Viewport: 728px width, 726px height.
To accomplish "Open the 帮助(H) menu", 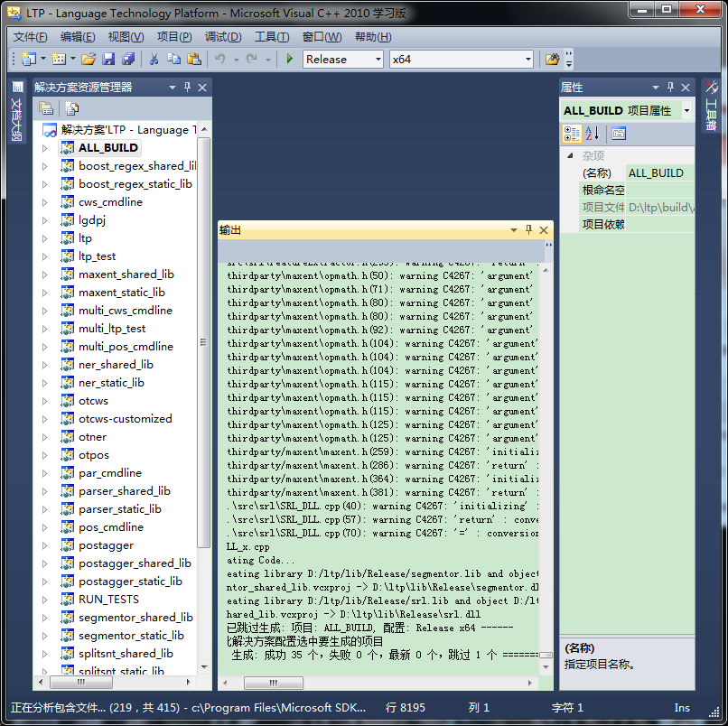I will pyautogui.click(x=373, y=37).
